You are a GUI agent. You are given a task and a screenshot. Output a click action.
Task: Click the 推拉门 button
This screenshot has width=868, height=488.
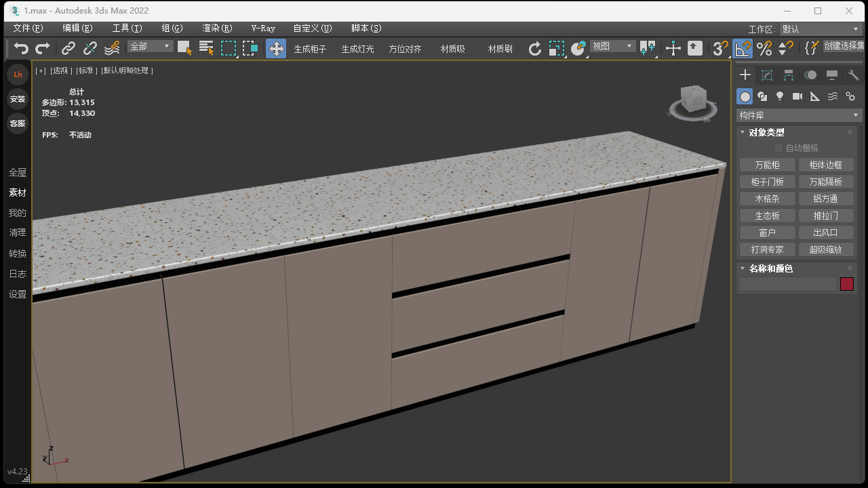pos(825,216)
